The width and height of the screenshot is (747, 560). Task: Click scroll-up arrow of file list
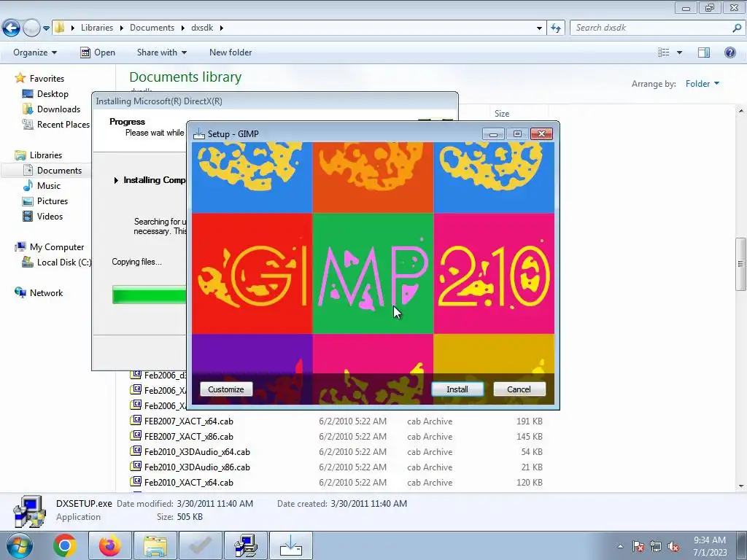coord(741,111)
